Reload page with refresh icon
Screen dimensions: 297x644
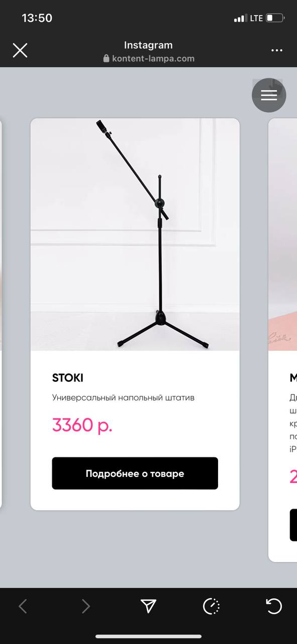pyautogui.click(x=274, y=606)
